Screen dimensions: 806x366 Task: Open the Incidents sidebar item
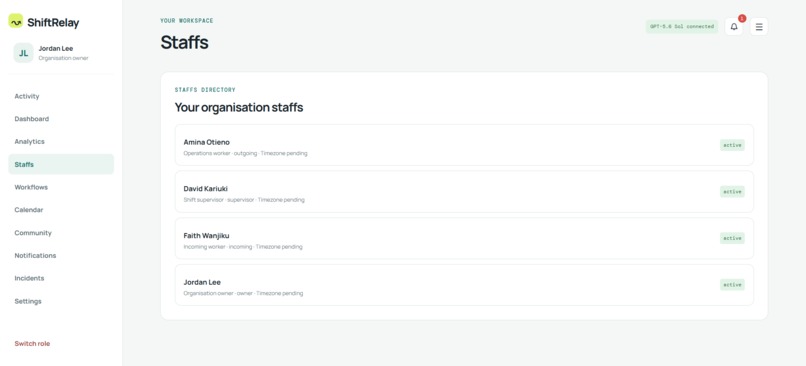pyautogui.click(x=29, y=278)
